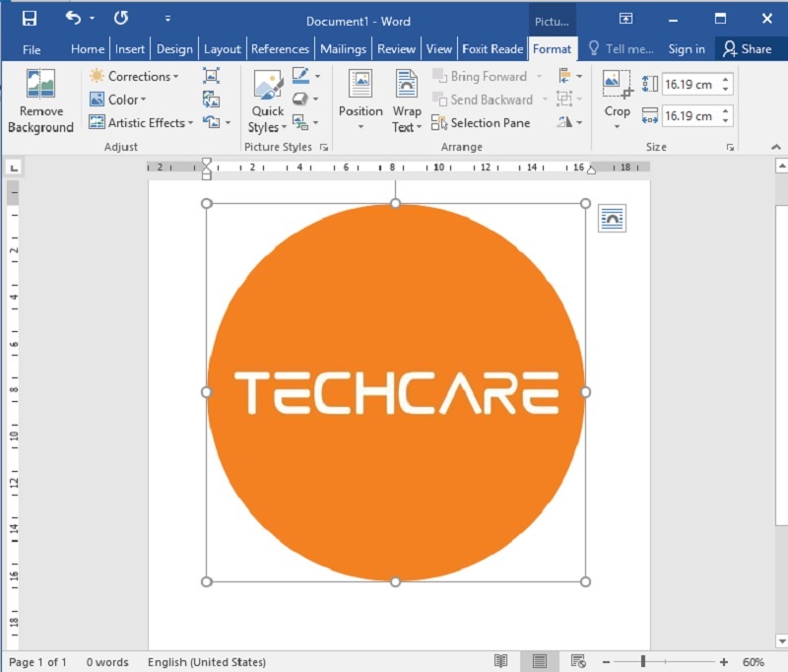
Task: Click the Change Picture icon
Action: pos(211,99)
